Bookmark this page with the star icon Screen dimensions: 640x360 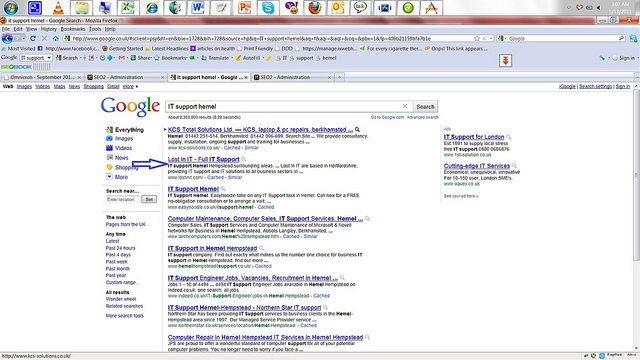(477, 38)
